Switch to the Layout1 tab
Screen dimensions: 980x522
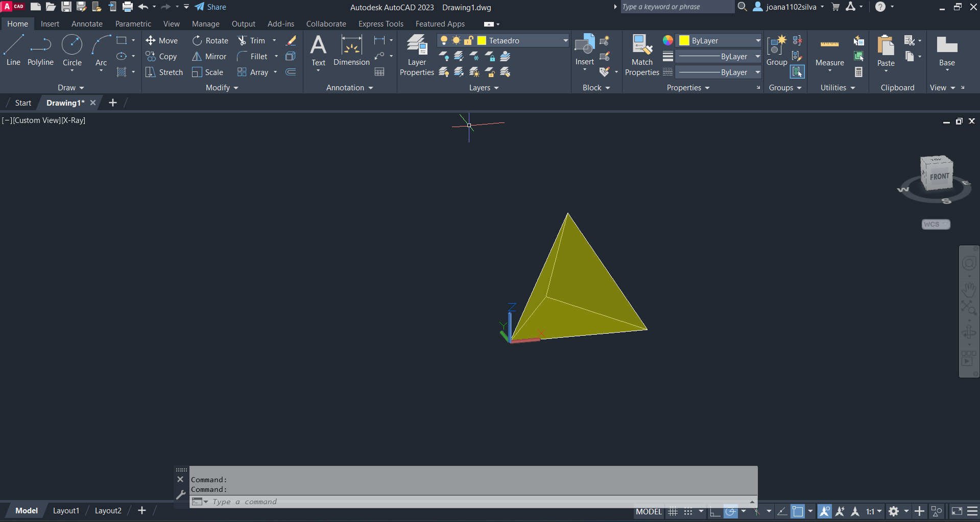pyautogui.click(x=66, y=510)
